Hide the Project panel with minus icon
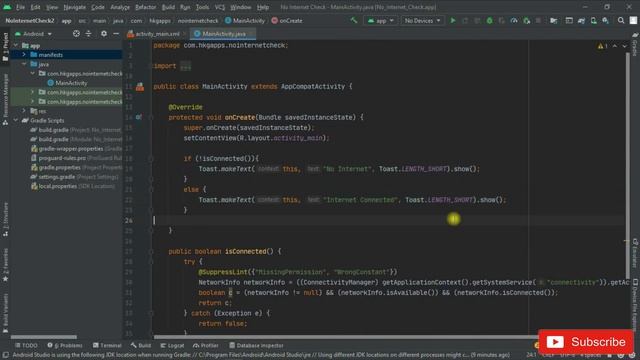 pos(116,33)
